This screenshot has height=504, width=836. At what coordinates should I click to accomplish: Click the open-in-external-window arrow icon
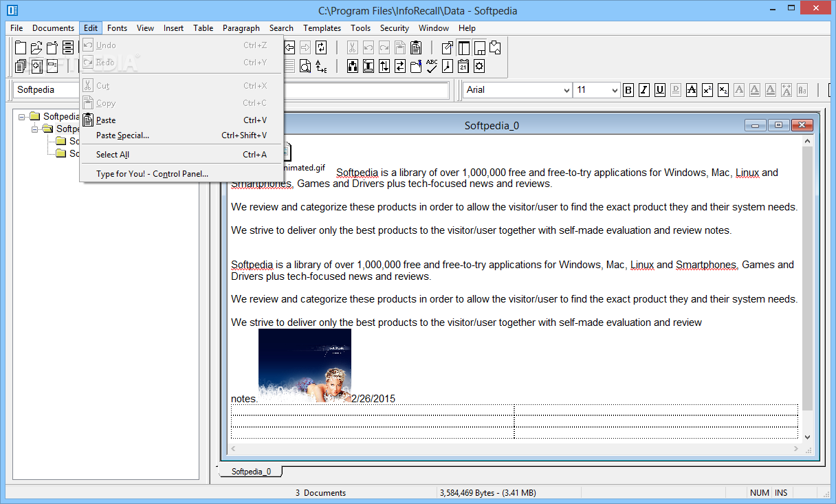click(x=448, y=47)
